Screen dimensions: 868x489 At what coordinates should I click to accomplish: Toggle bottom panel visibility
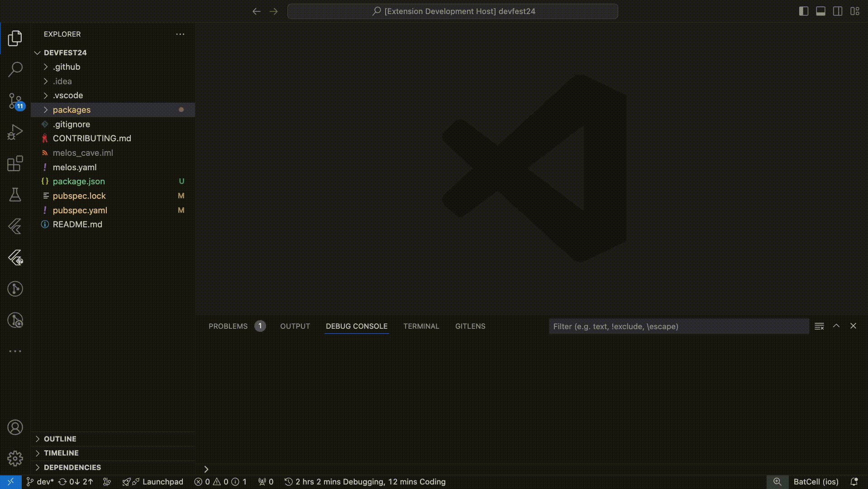coord(820,11)
